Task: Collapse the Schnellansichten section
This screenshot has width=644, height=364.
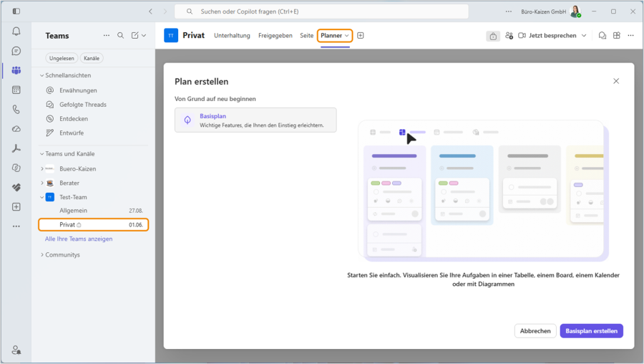Action: pos(42,75)
